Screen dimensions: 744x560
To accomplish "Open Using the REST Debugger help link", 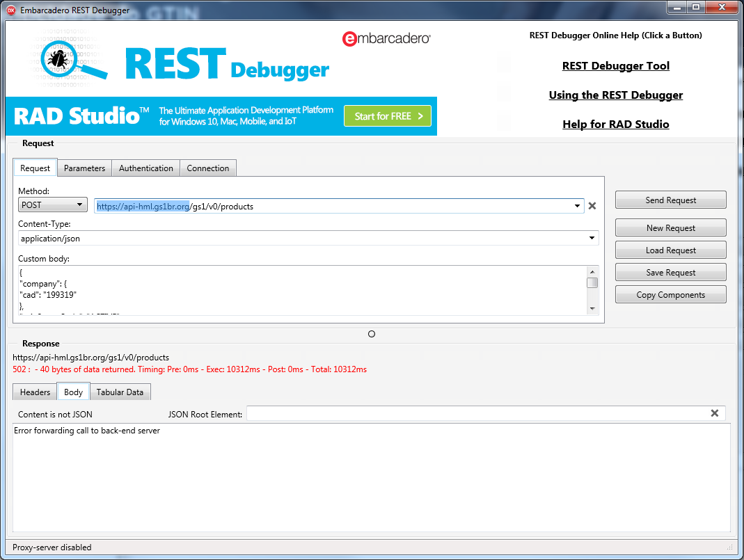I will click(615, 95).
